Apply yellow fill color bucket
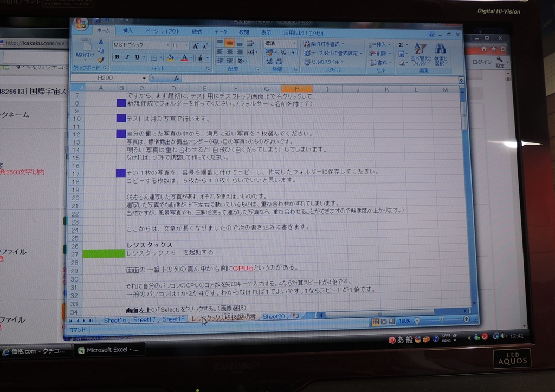 click(170, 57)
